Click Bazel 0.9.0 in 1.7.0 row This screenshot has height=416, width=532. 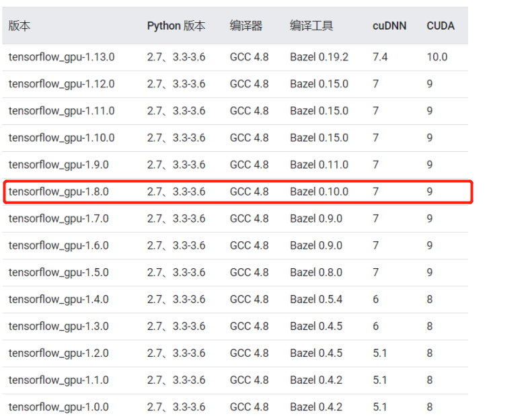[316, 218]
